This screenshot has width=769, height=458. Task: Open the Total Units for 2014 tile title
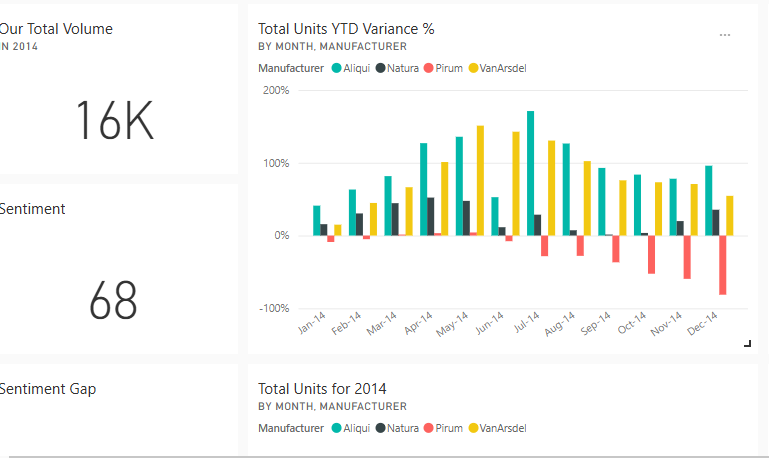click(x=322, y=388)
